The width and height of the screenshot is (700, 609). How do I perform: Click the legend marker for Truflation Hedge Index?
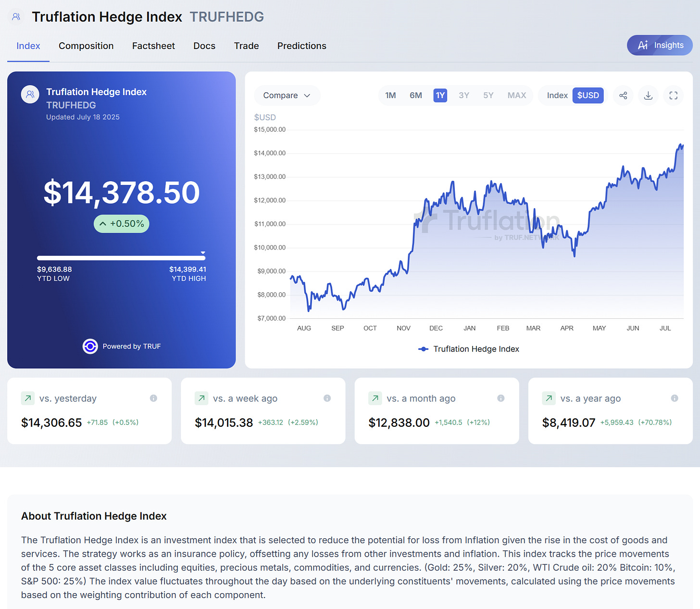coord(423,349)
